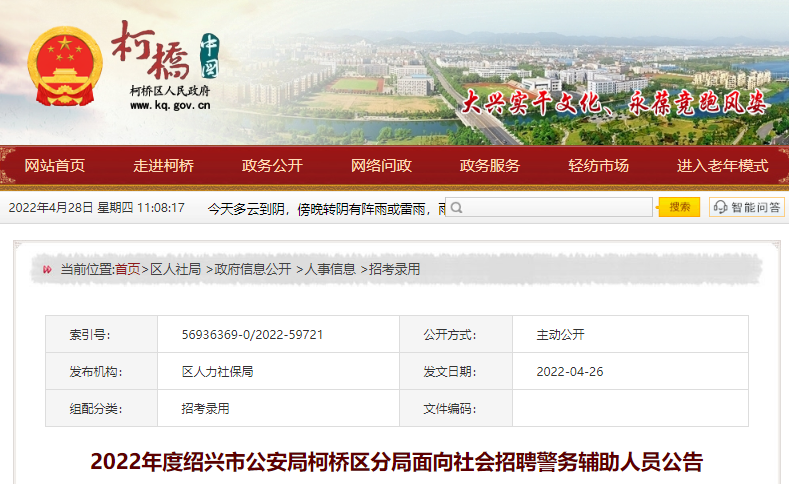Click the red arrow breadcrumb icon

pyautogui.click(x=47, y=269)
